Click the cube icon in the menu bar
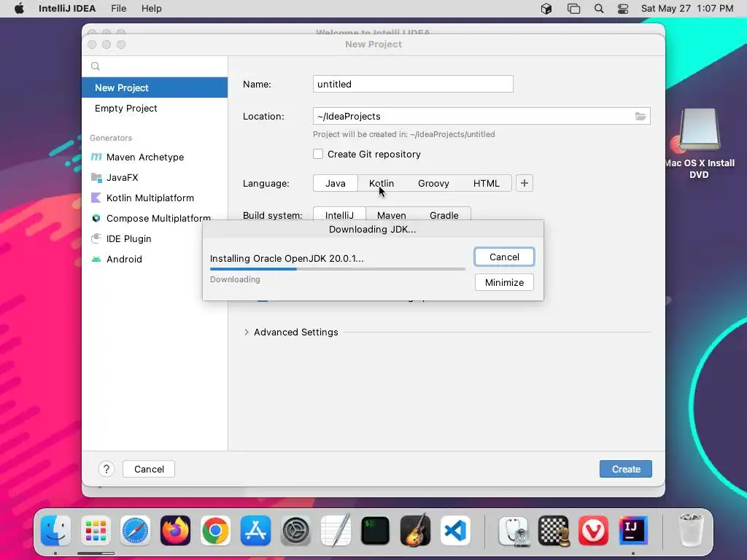 (546, 9)
